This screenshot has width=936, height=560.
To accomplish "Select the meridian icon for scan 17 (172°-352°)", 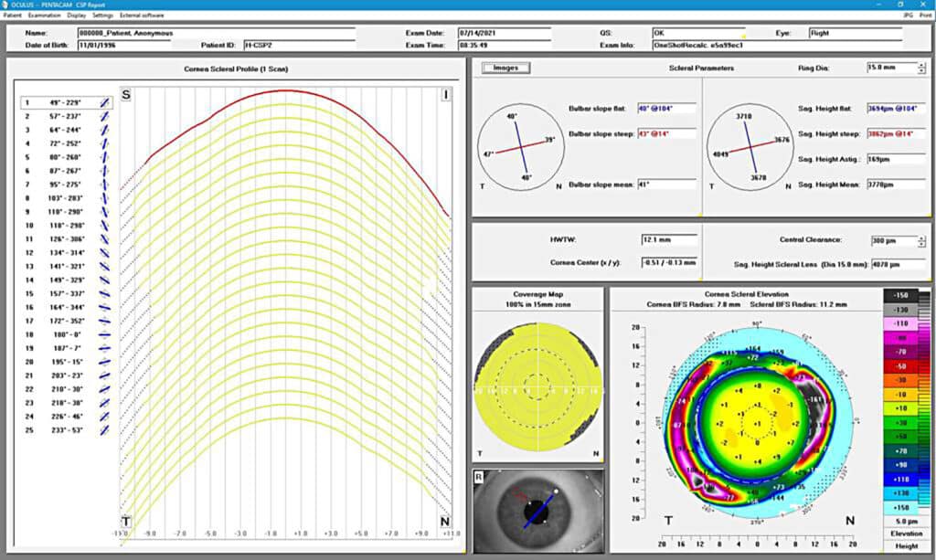I will pyautogui.click(x=104, y=321).
